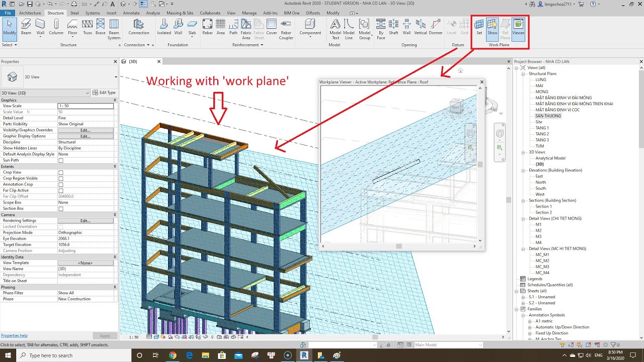This screenshot has width=644, height=362.
Task: Toggle Far Clip Active checkbox
Action: [61, 191]
